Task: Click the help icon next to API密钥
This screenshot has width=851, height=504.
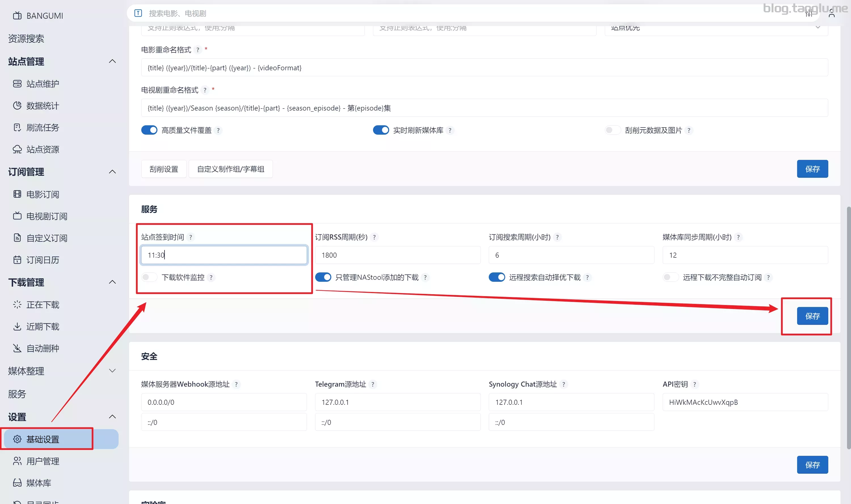Action: [x=694, y=384]
